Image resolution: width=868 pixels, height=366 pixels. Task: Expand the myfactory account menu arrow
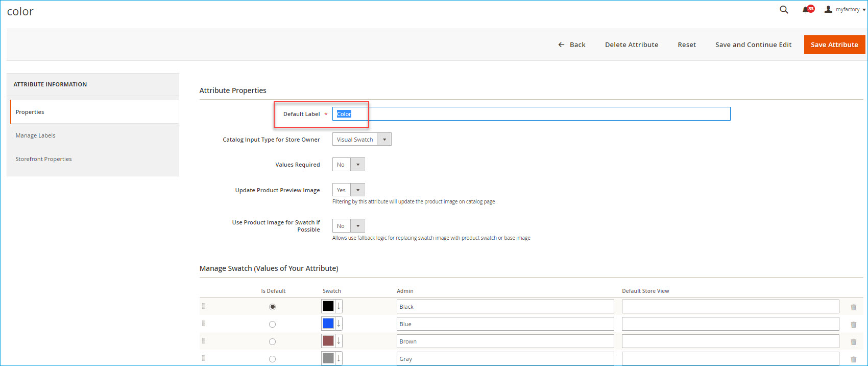point(864,10)
